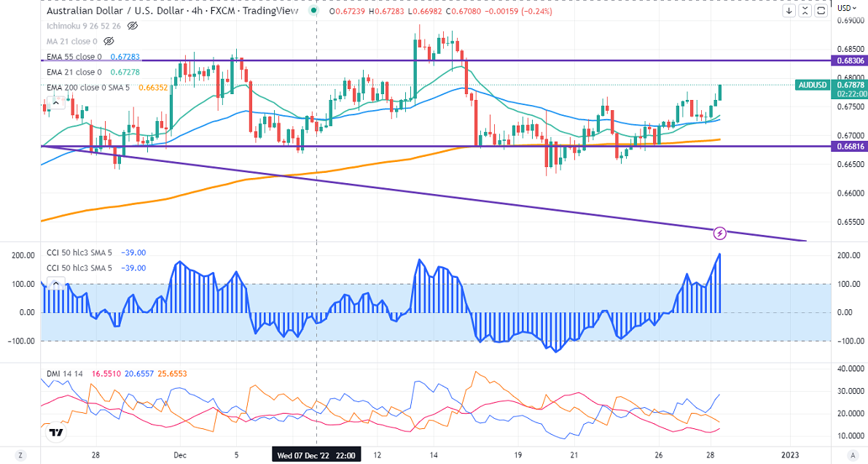Click DMI value 16.5510
Screen dimensions: 868x464
(105, 374)
